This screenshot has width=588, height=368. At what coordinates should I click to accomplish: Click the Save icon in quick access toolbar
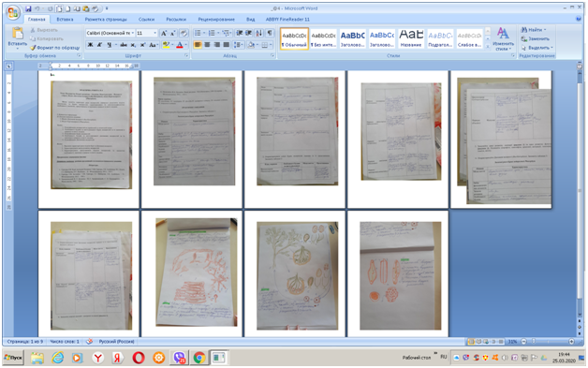tap(28, 8)
